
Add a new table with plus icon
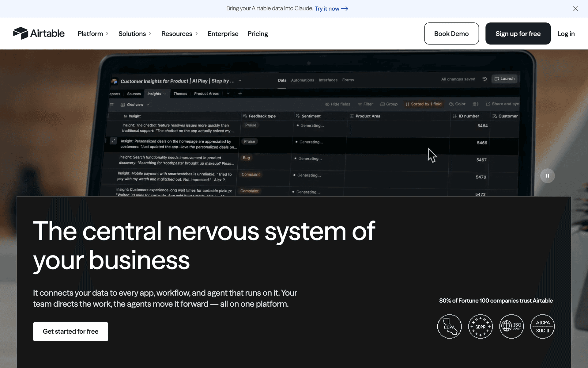pyautogui.click(x=240, y=93)
